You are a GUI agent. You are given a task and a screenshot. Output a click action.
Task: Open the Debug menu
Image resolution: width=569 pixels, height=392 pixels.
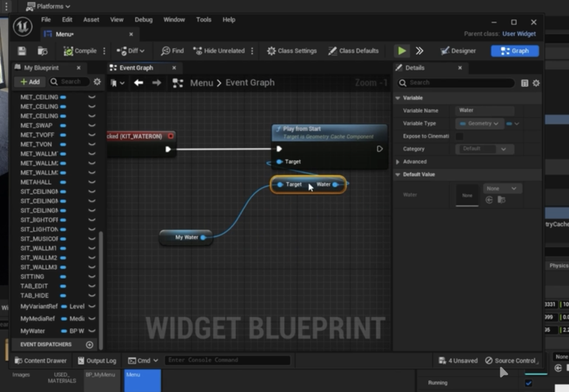coord(143,19)
